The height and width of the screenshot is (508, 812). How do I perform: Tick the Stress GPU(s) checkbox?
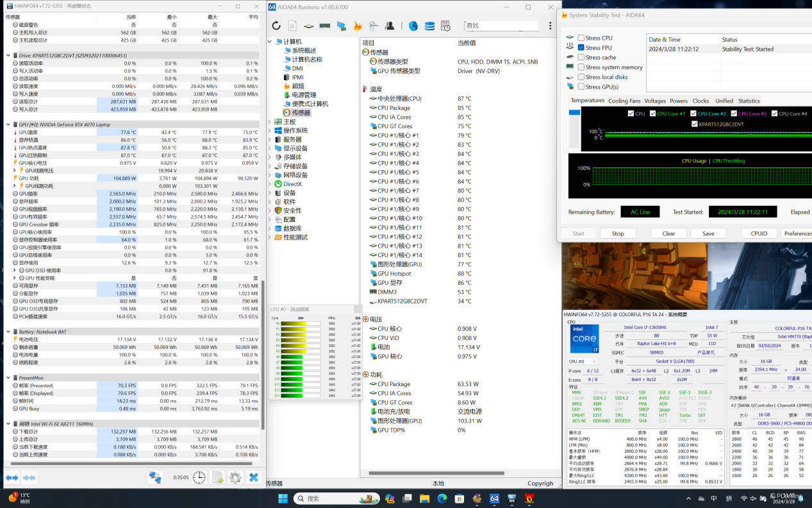[581, 87]
